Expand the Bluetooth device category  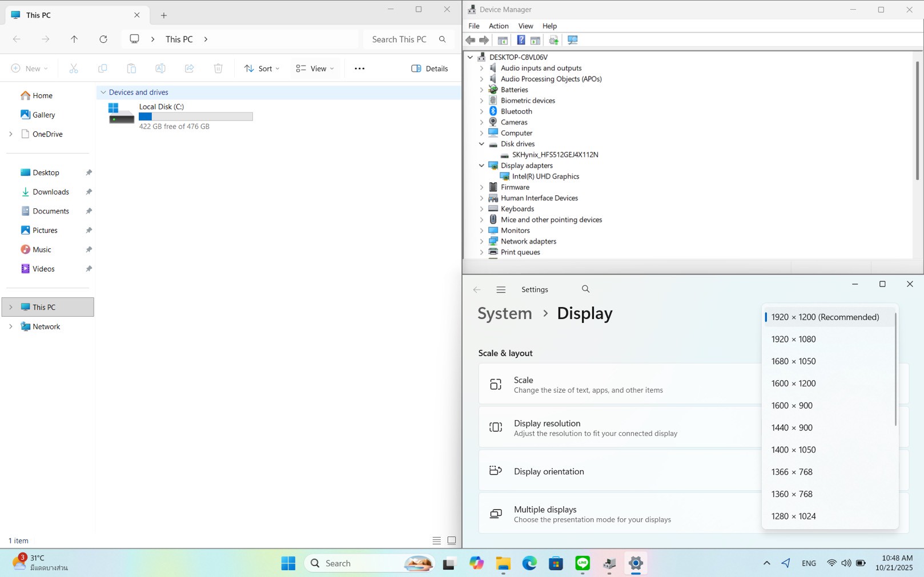[481, 111]
